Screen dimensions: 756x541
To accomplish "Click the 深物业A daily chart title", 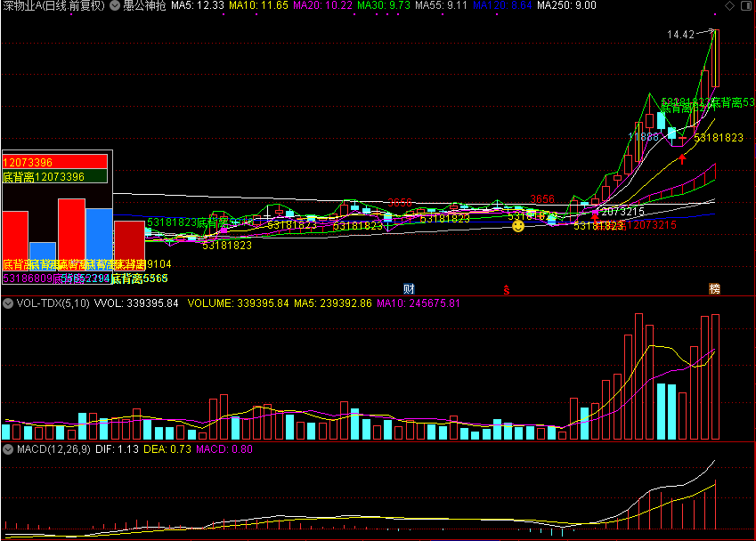I will [54, 5].
